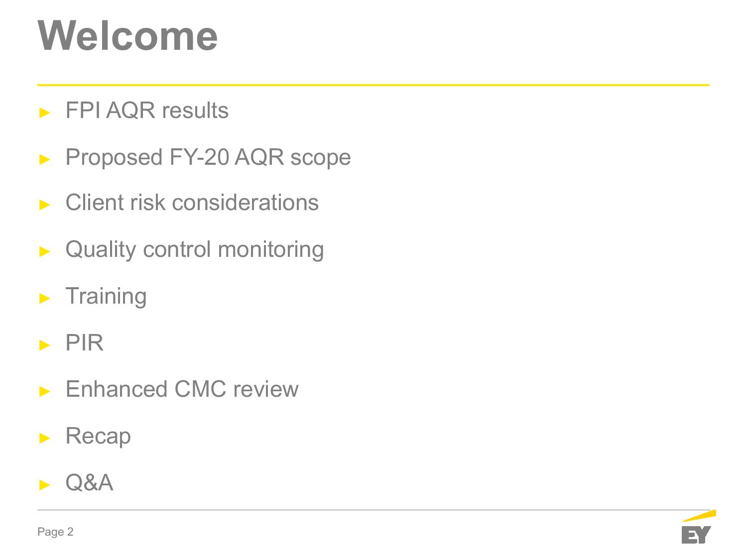Click the FPI AQR results text

(x=147, y=111)
